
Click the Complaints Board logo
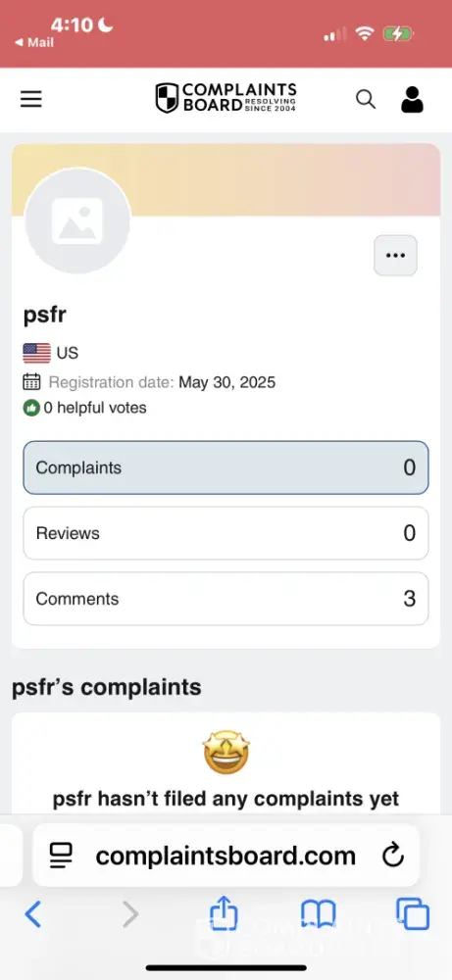[226, 98]
